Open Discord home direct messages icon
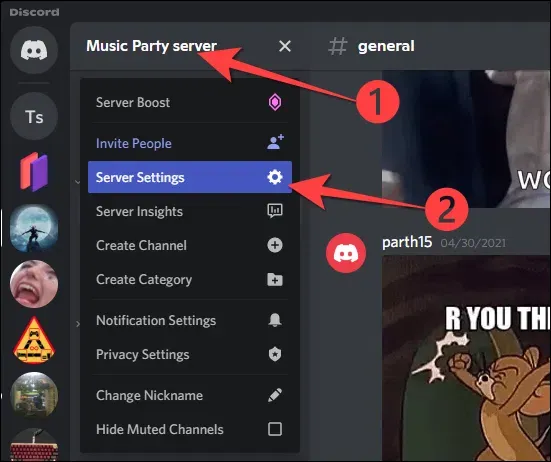Screen dimensions: 551x462 [34, 50]
